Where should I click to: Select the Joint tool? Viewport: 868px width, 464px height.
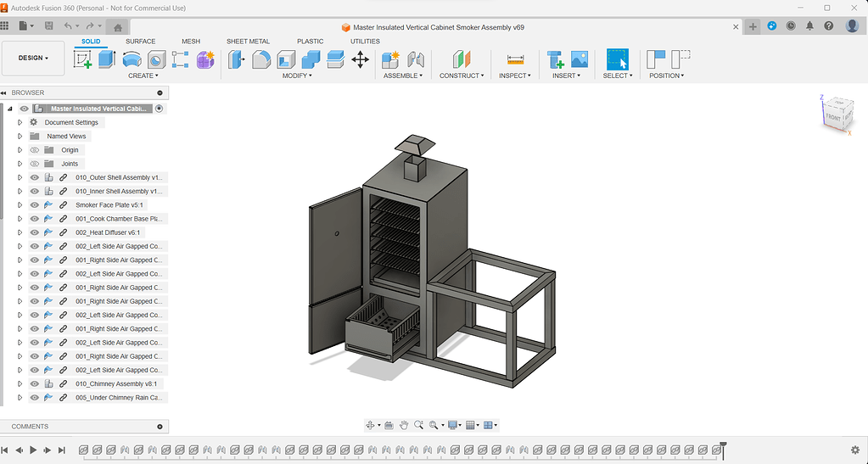click(x=416, y=59)
